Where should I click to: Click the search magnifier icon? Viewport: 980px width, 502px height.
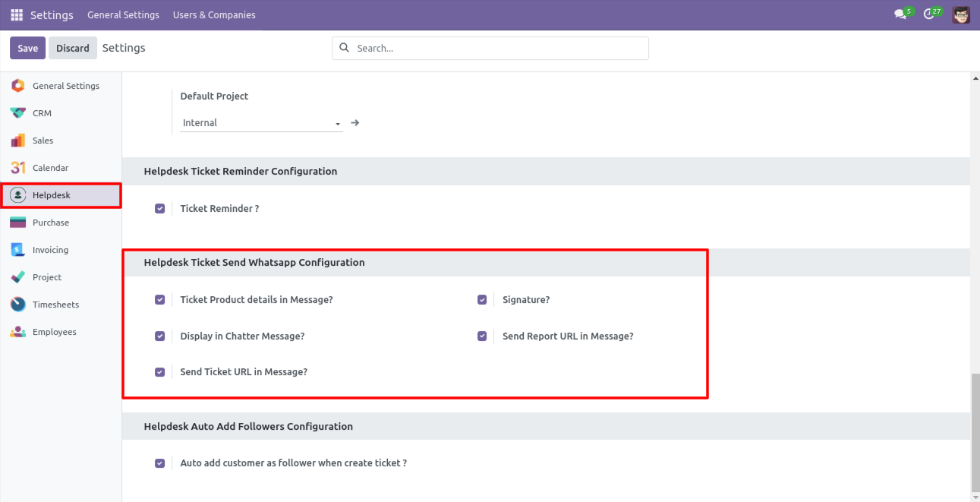pyautogui.click(x=345, y=48)
